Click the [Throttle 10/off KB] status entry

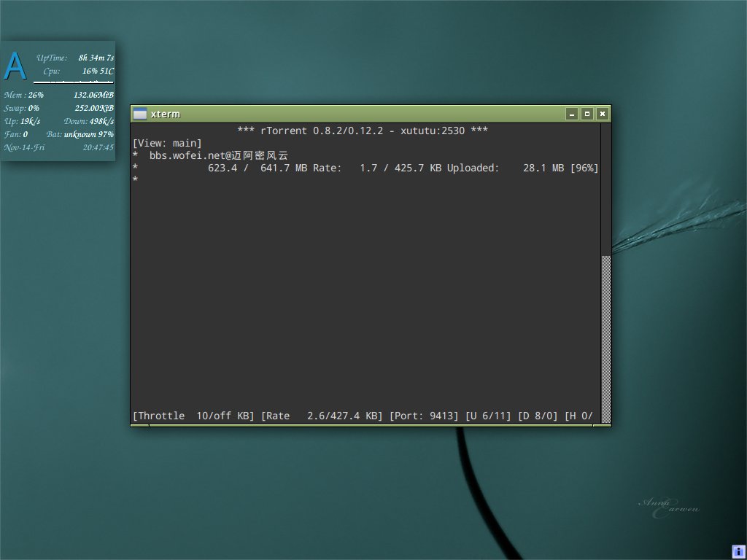tap(193, 416)
